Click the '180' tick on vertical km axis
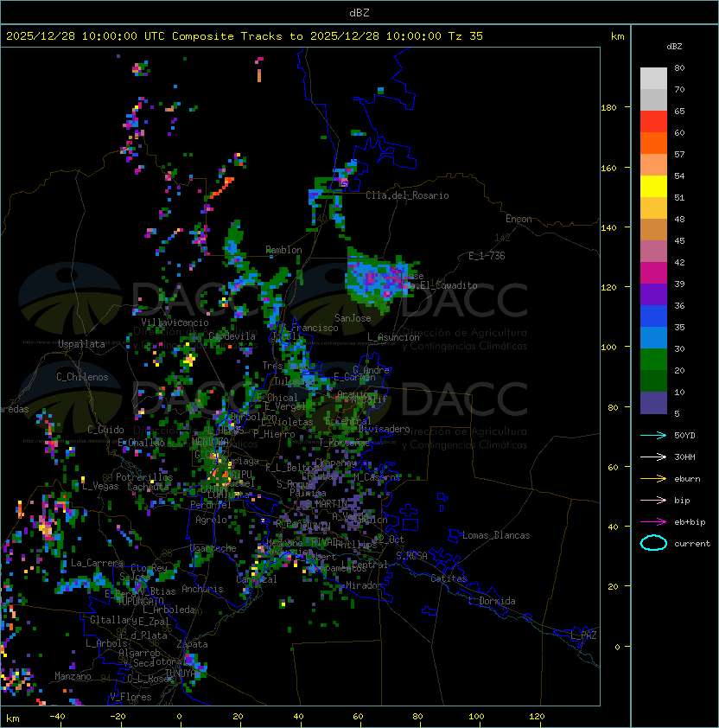 (608, 107)
